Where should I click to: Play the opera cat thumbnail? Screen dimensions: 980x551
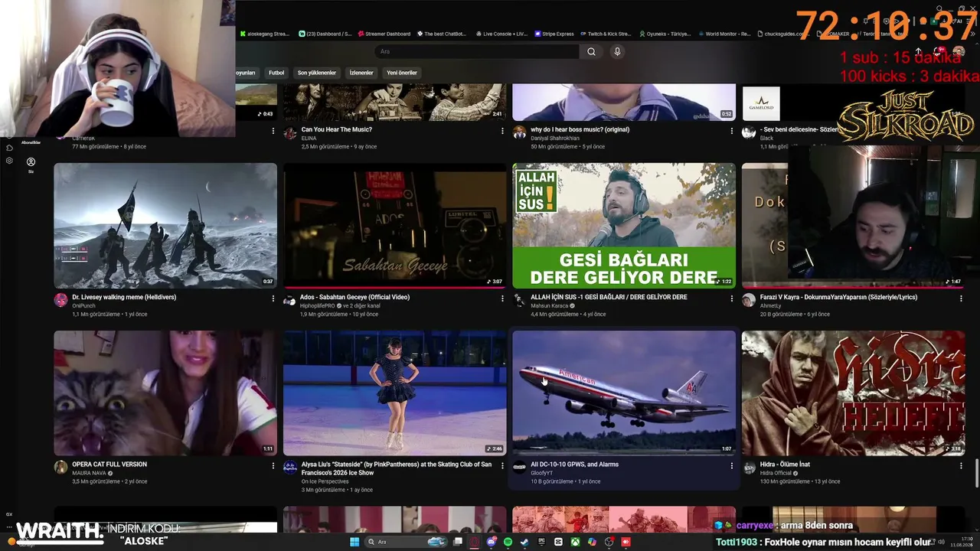coord(165,393)
